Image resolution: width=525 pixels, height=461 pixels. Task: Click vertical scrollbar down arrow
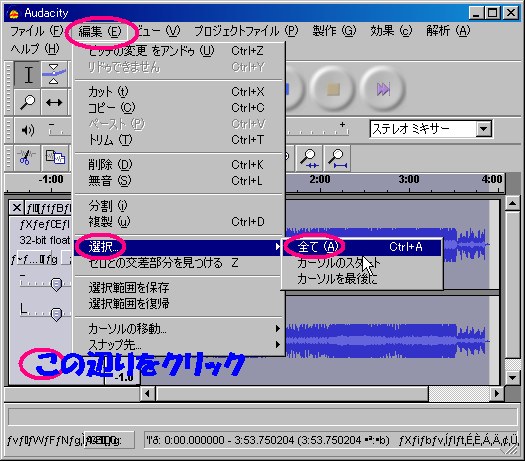pyautogui.click(x=512, y=378)
